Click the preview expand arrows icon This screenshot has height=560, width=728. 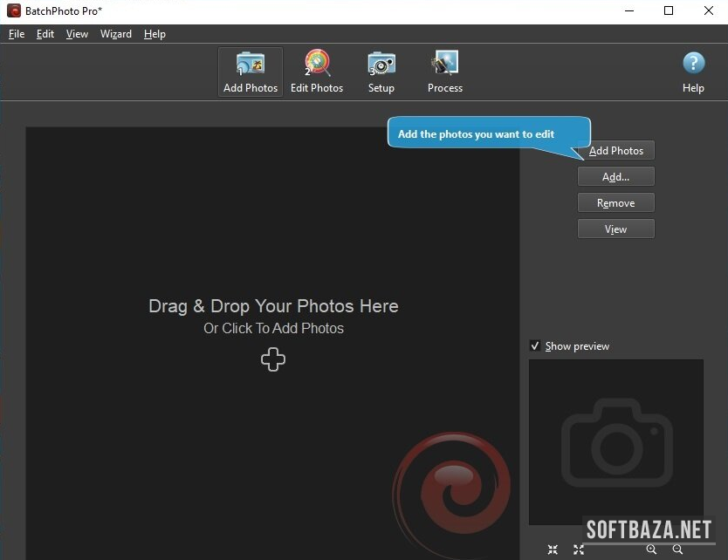579,550
